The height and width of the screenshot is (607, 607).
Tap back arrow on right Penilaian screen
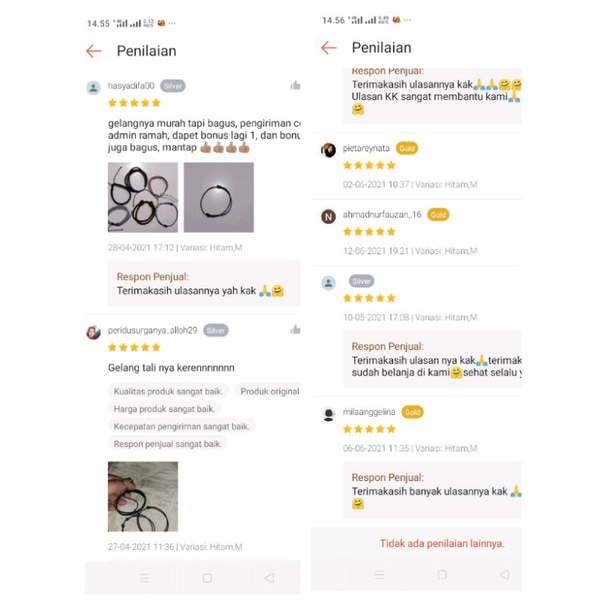click(329, 48)
